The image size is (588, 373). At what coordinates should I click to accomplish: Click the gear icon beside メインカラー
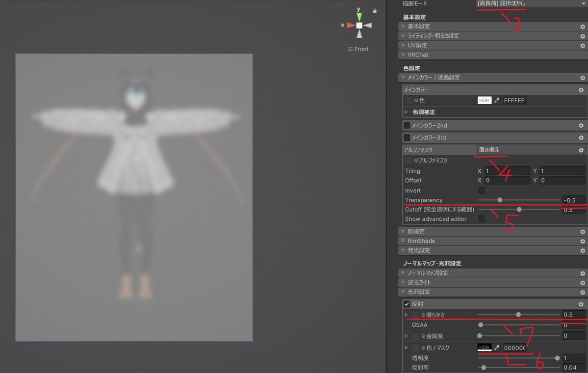click(x=582, y=90)
